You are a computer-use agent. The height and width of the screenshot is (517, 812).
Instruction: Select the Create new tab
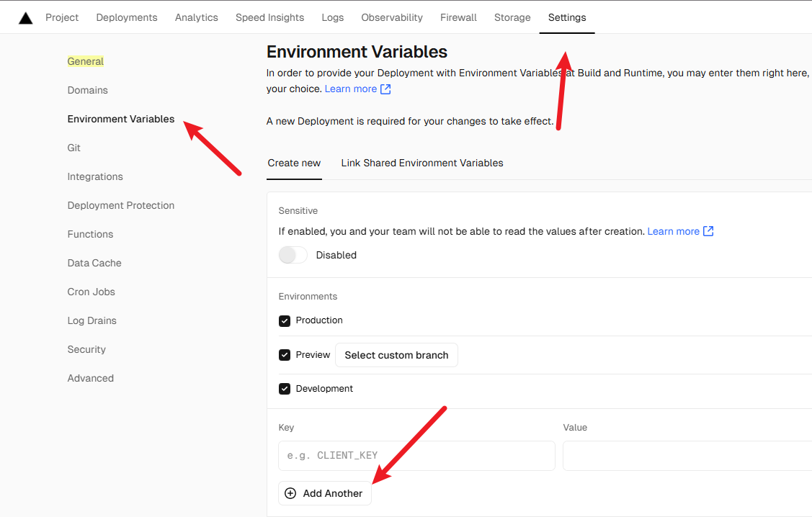point(294,163)
